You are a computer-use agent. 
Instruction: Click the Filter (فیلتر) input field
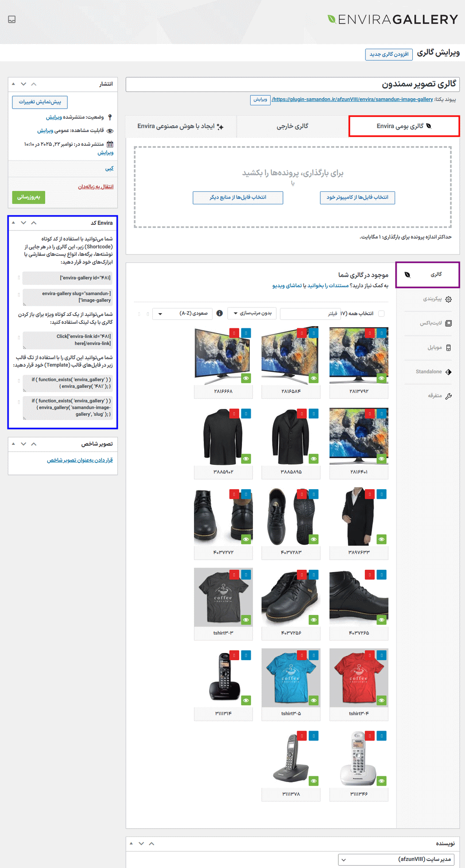coord(310,314)
